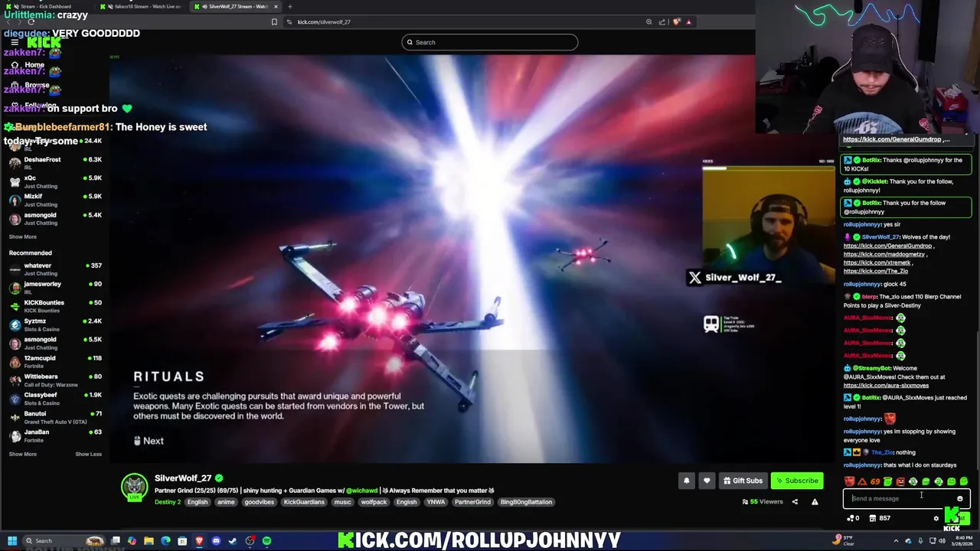This screenshot has width=980, height=551.
Task: Open Classybeef channel in sidebar
Action: coord(55,398)
